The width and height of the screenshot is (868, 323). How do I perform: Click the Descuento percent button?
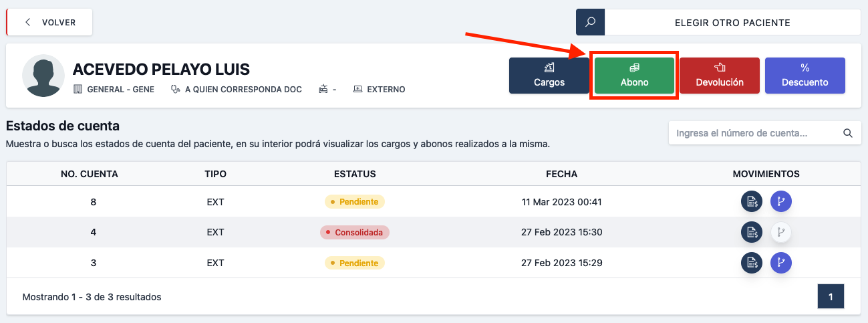pyautogui.click(x=805, y=76)
